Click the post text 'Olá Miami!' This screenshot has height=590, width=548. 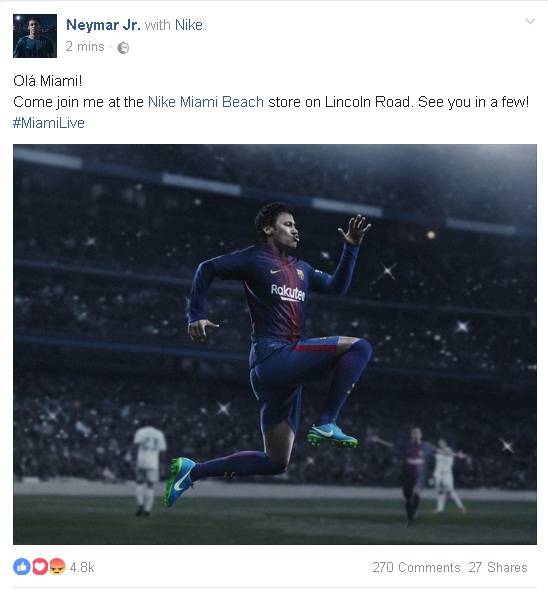coord(47,81)
